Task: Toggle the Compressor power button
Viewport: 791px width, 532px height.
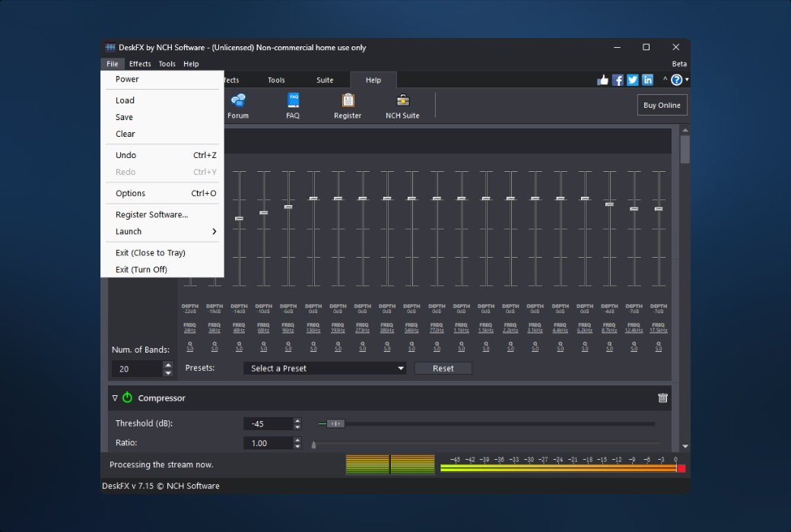Action: point(128,397)
